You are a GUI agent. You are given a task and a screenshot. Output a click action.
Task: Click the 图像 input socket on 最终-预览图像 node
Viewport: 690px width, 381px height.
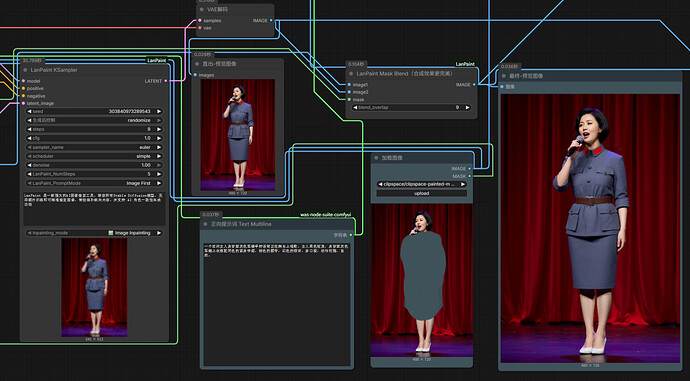point(502,87)
